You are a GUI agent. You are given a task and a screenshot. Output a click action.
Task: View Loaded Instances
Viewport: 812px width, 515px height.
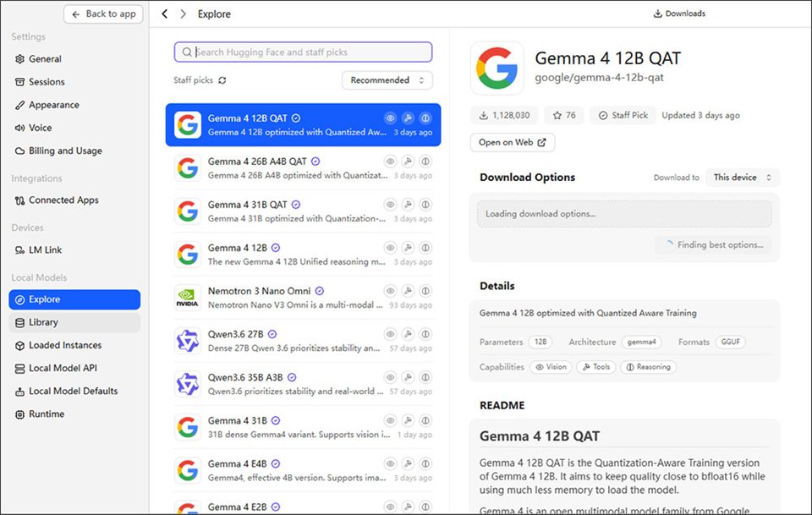[x=74, y=345]
